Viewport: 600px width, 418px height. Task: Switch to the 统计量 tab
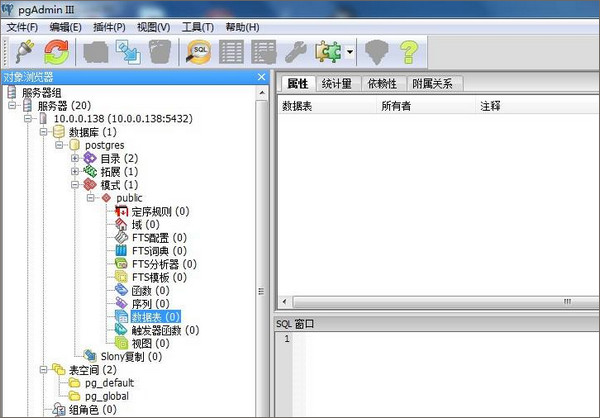click(x=337, y=83)
